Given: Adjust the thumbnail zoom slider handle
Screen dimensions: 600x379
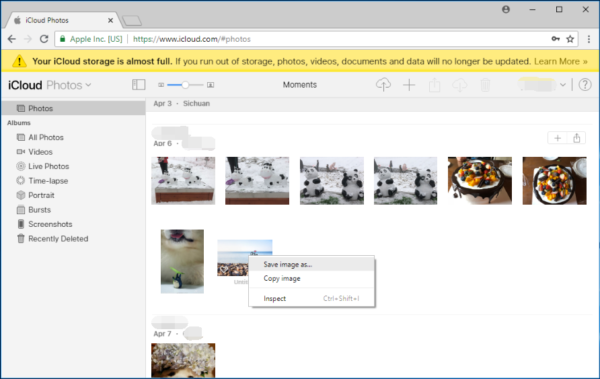Looking at the screenshot, I should pyautogui.click(x=185, y=85).
